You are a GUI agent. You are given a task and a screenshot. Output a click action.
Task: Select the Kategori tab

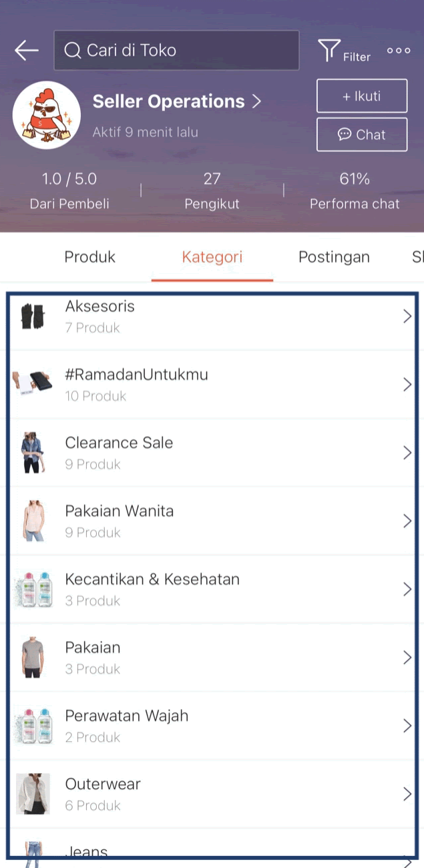(212, 257)
